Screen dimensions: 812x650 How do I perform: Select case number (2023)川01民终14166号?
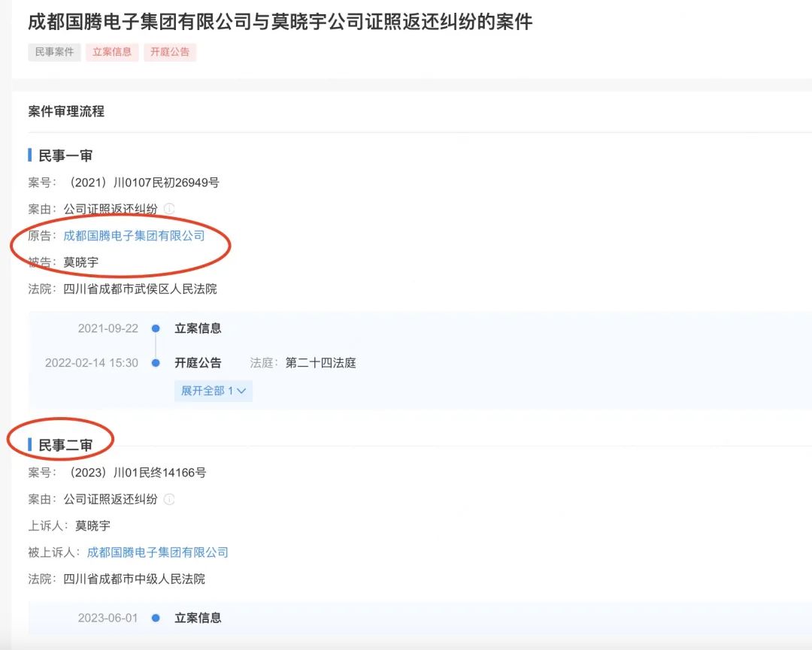136,473
